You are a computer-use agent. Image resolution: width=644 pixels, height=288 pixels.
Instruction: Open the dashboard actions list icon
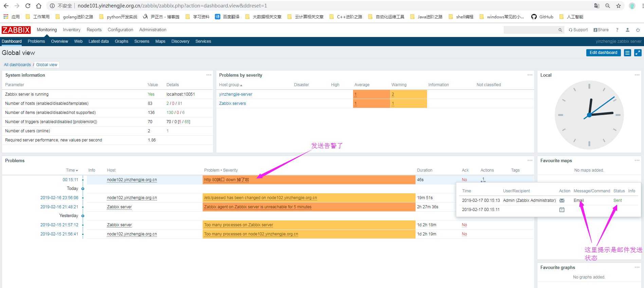tap(627, 53)
